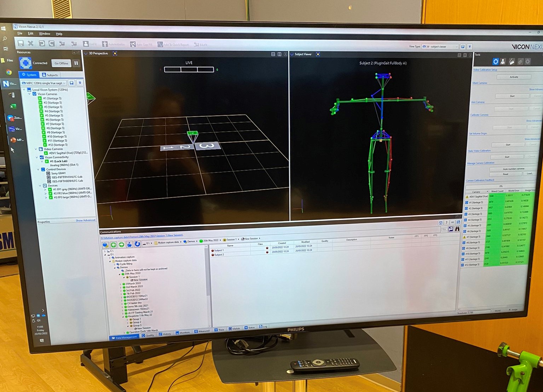Pause the live system stream
The height and width of the screenshot is (392, 543).
point(76,63)
